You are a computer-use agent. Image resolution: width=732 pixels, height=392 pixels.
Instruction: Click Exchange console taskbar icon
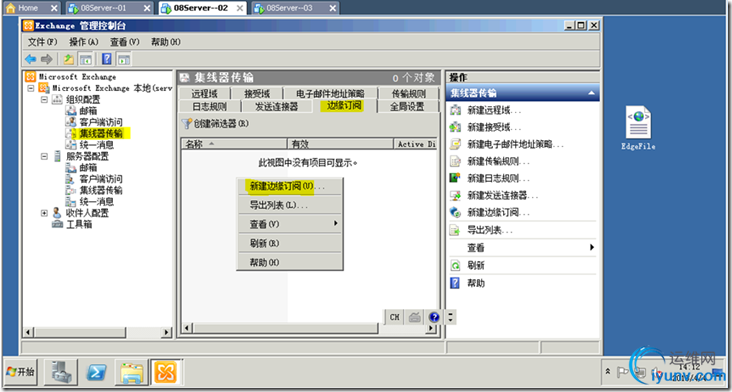pos(166,372)
